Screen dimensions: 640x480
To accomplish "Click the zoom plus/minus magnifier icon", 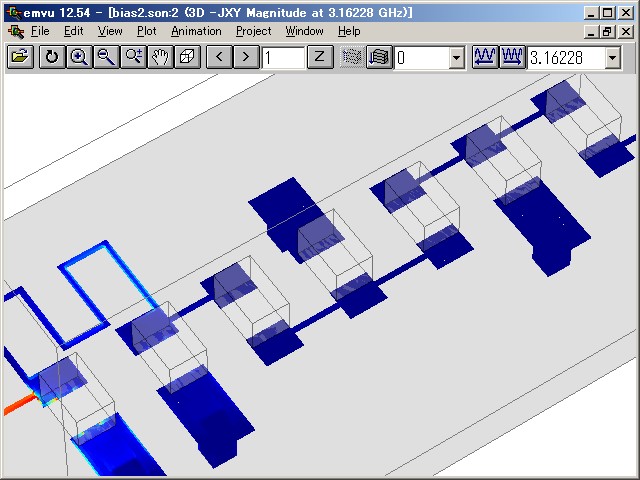I will point(133,57).
